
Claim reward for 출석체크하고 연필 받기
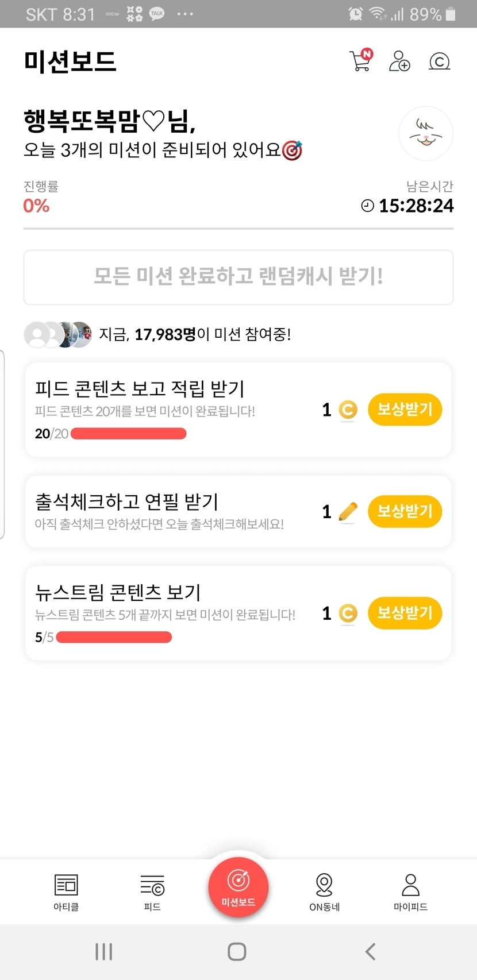(405, 511)
